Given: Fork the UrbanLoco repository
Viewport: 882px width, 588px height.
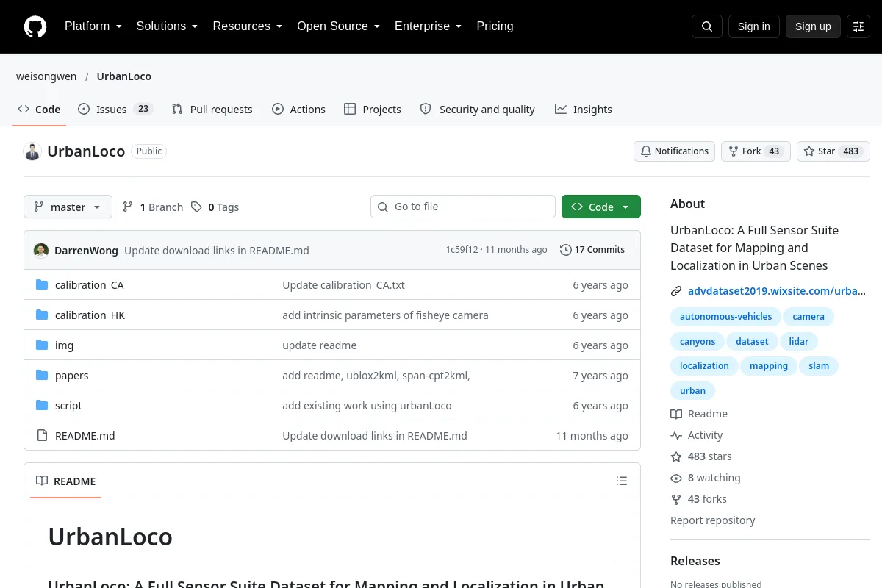Looking at the screenshot, I should [x=756, y=151].
